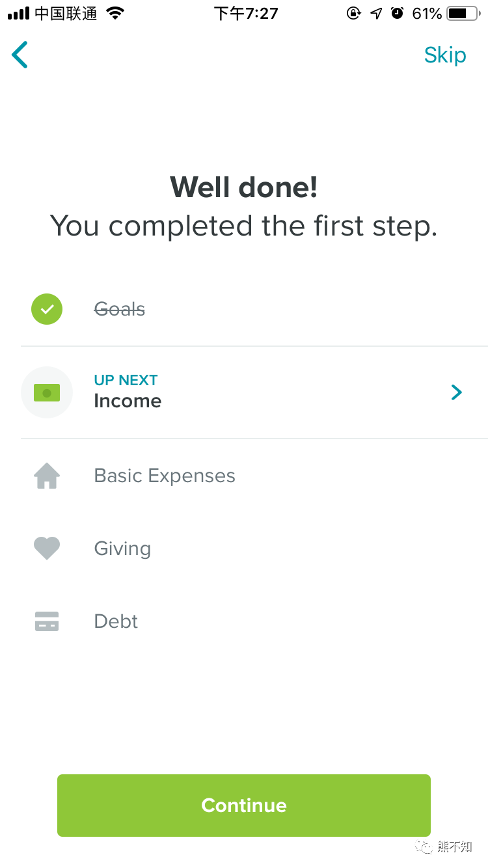The image size is (488, 868).
Task: Tap the back arrow icon
Action: [x=20, y=55]
